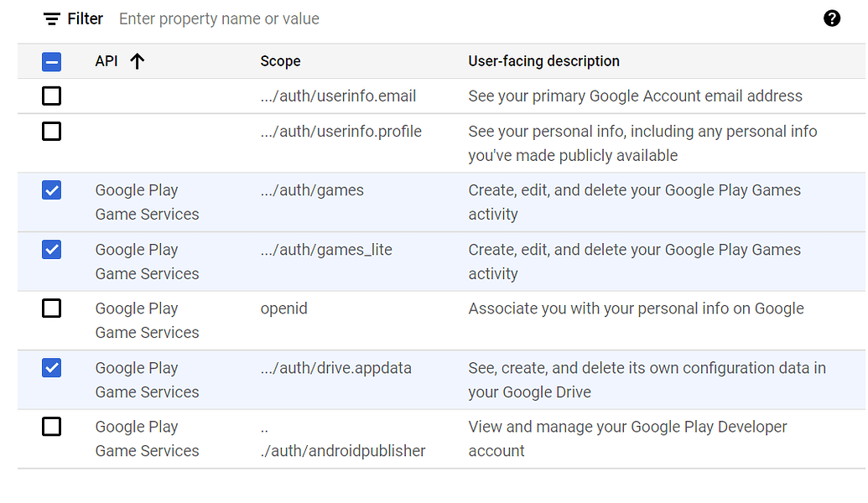Enable the androidpublisher scope checkbox
This screenshot has width=868, height=503.
point(51,427)
